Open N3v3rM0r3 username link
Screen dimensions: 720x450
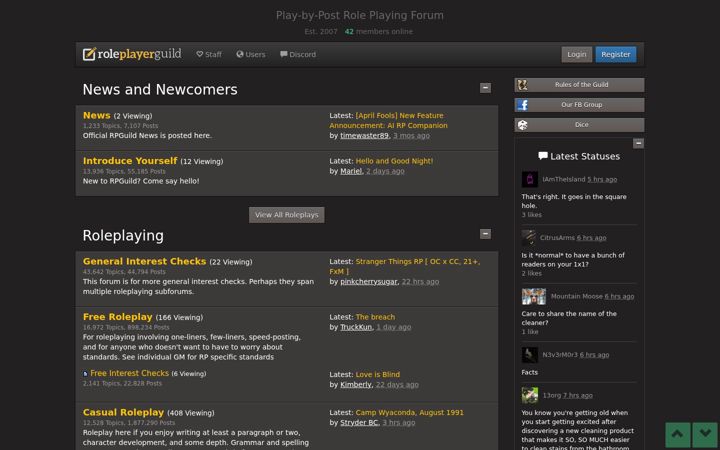pyautogui.click(x=560, y=355)
